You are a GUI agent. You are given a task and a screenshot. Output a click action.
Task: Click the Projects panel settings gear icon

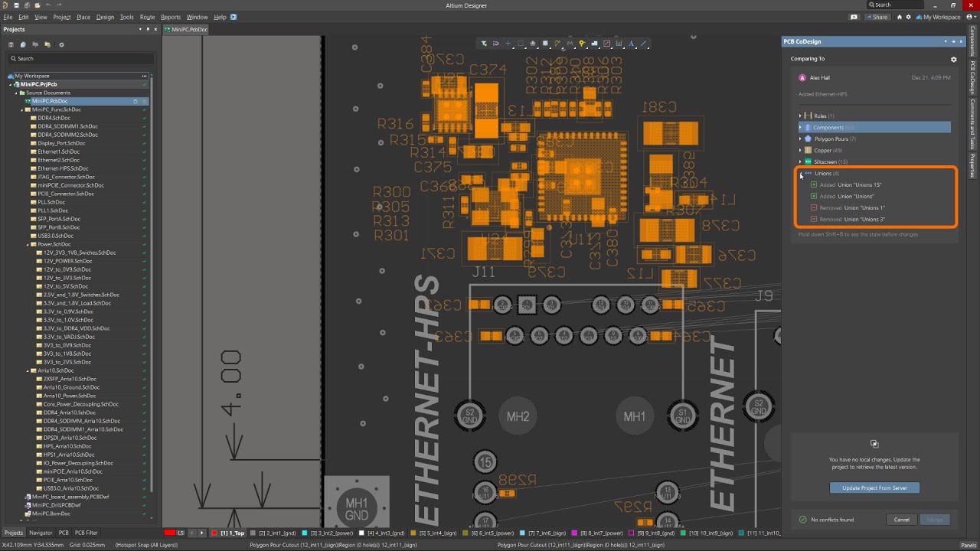pos(62,44)
